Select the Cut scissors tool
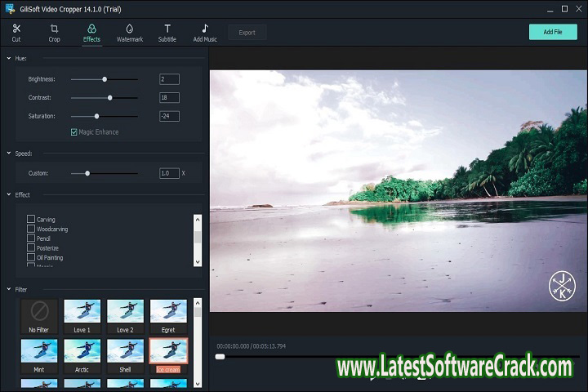 16,32
